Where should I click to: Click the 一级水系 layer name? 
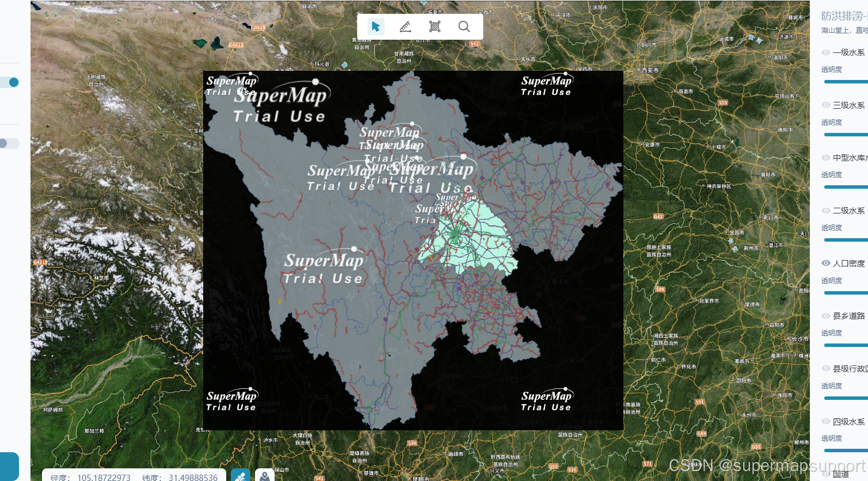(x=849, y=52)
